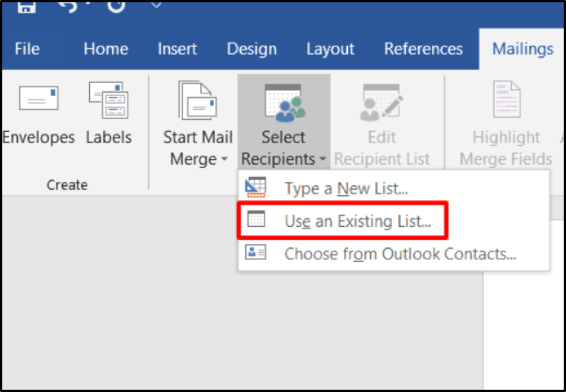Choose Type a New List menu item

click(x=346, y=188)
